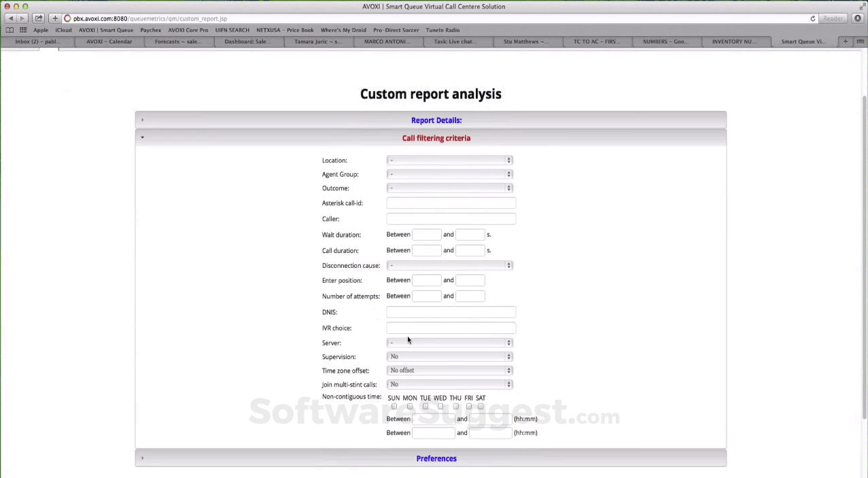Expand the Report Details section

[436, 120]
